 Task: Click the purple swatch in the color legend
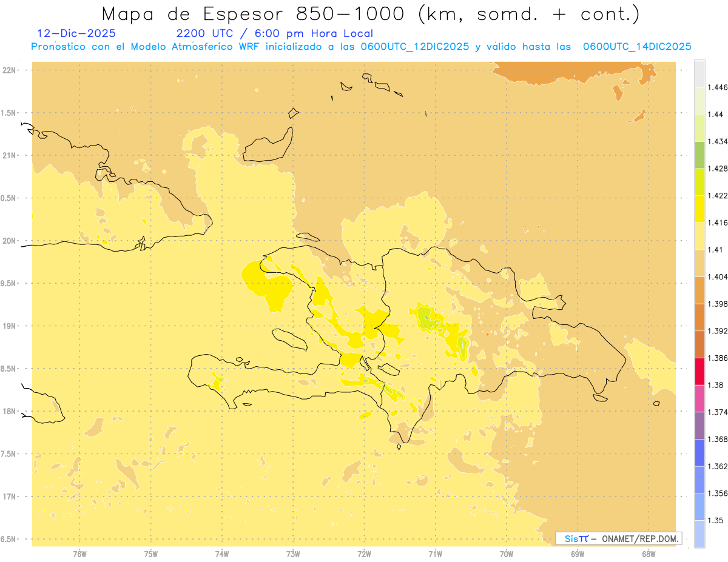click(699, 426)
